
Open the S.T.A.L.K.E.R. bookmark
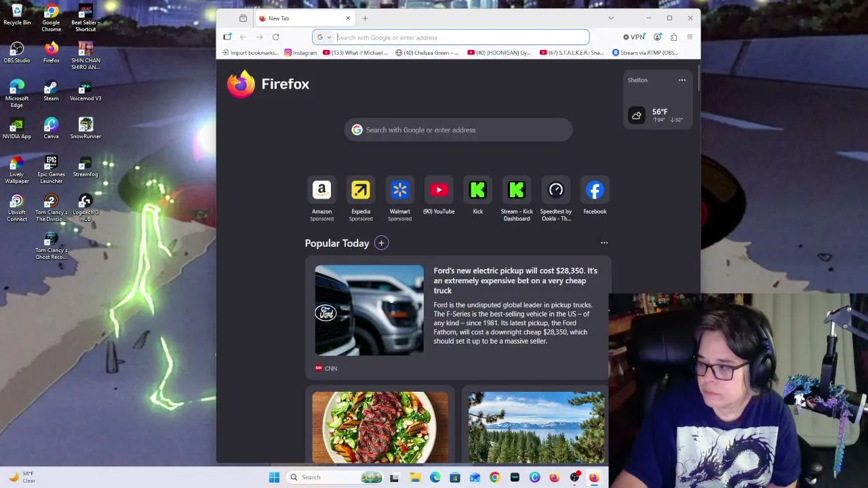click(572, 53)
